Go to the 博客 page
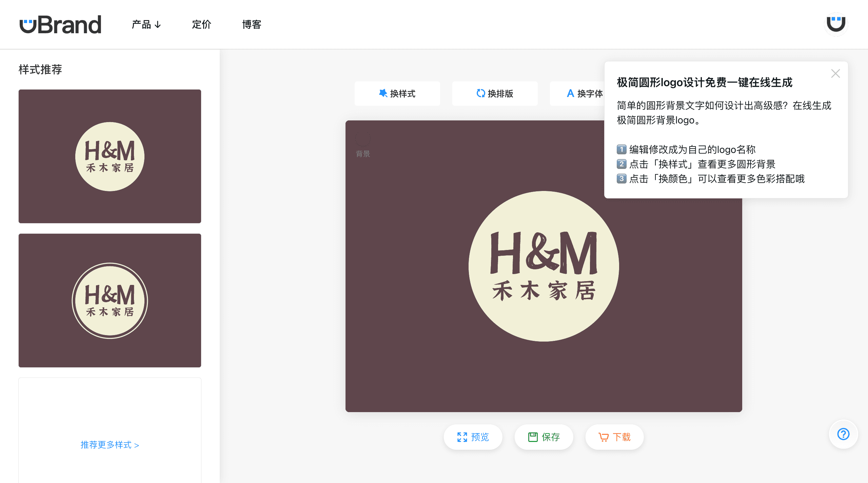Screen dimensions: 868x483 (x=252, y=24)
